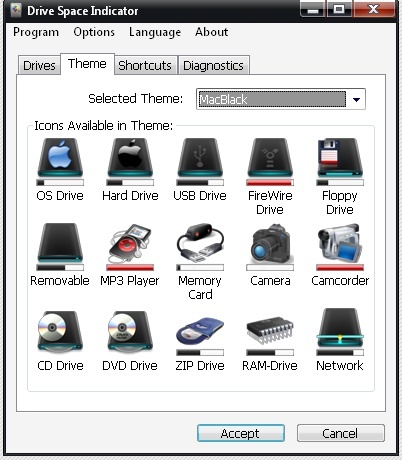Switch to the Drives tab

[39, 65]
